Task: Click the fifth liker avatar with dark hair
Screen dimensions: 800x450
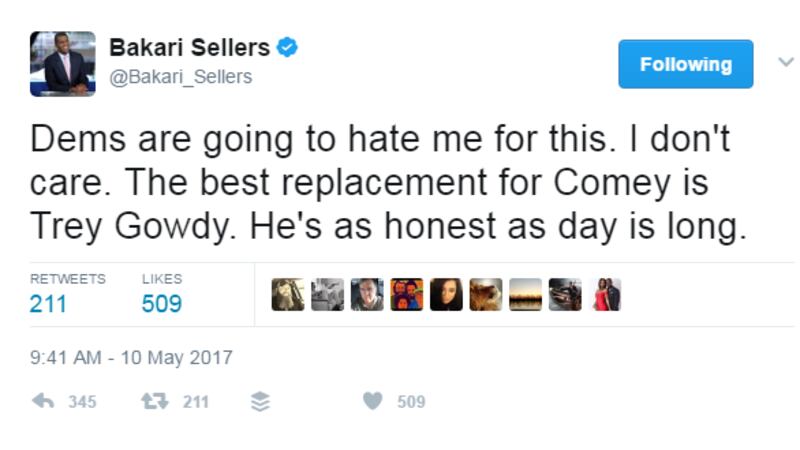Action: 446,294
